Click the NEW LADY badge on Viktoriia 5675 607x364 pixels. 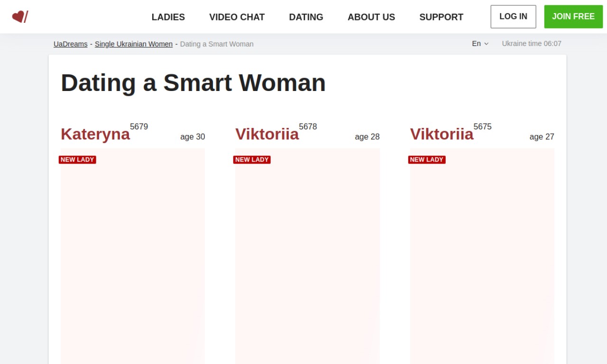tap(427, 160)
